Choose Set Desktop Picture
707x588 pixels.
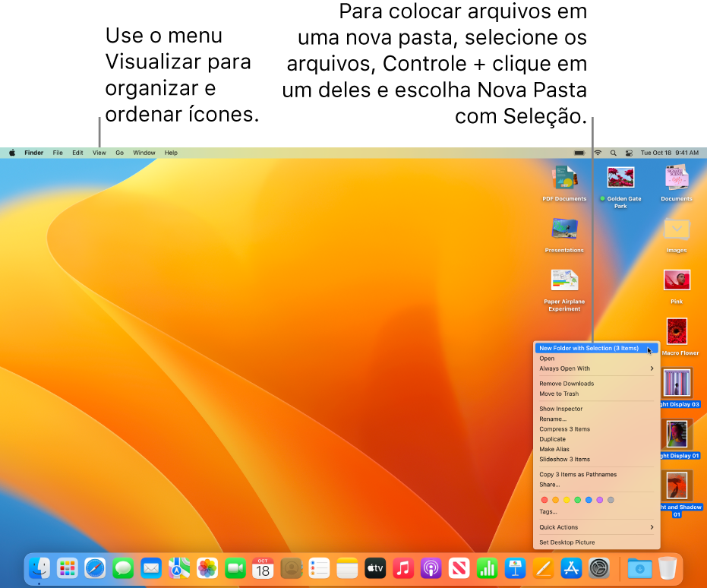[567, 542]
